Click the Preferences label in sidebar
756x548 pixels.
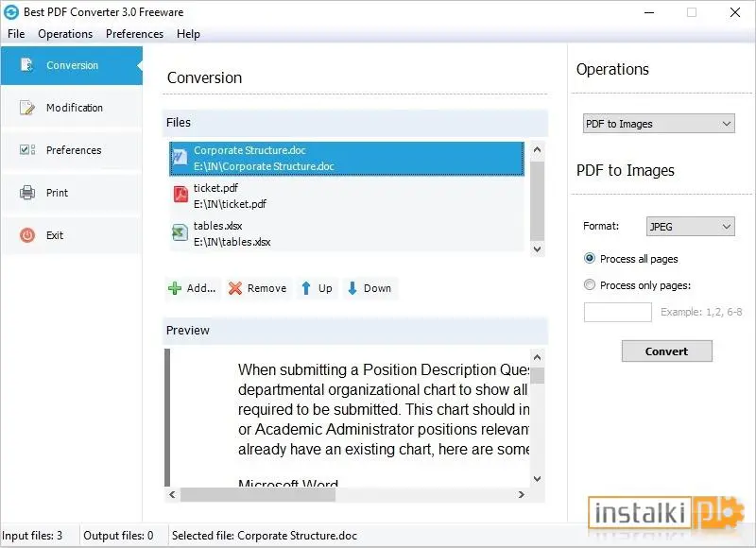[74, 150]
